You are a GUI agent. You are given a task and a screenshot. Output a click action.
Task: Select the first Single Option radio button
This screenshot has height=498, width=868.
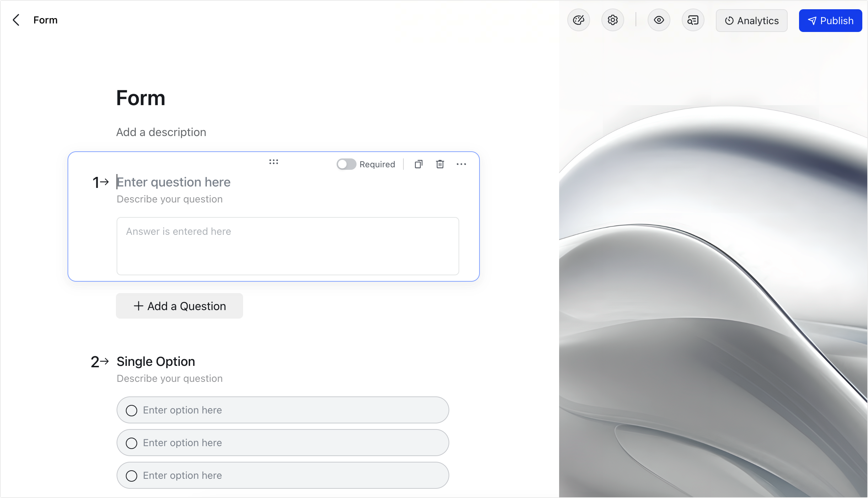[132, 410]
